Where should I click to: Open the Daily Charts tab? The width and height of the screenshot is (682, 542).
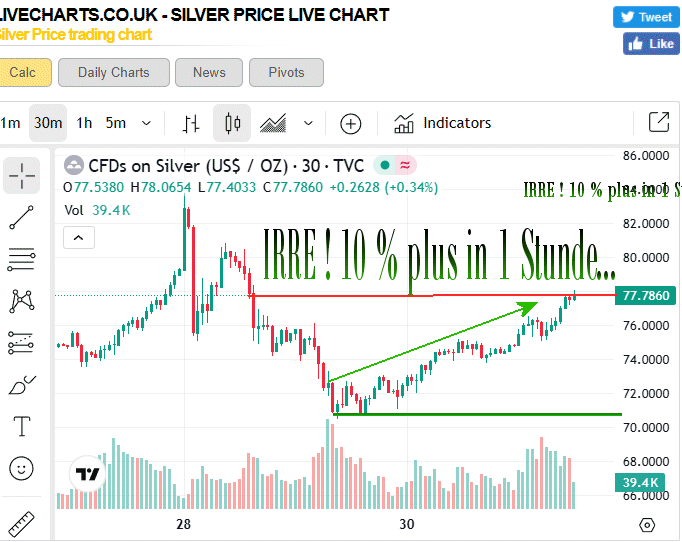(x=113, y=72)
